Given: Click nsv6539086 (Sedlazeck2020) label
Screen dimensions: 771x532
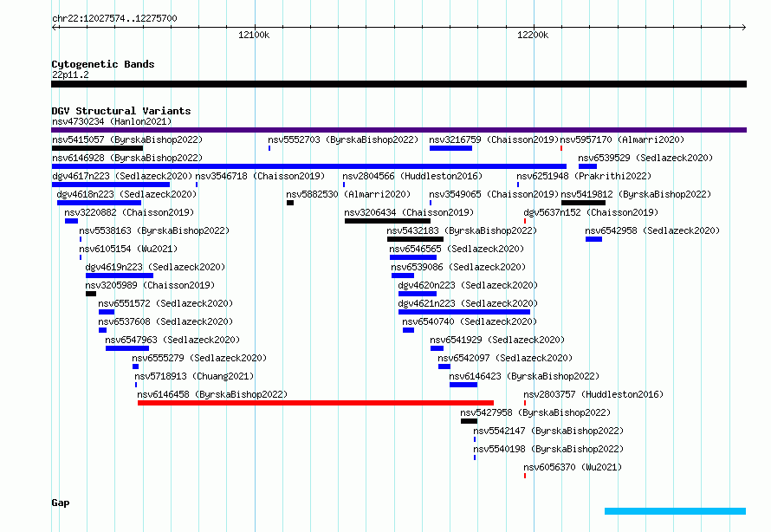Looking at the screenshot, I should 458,267.
